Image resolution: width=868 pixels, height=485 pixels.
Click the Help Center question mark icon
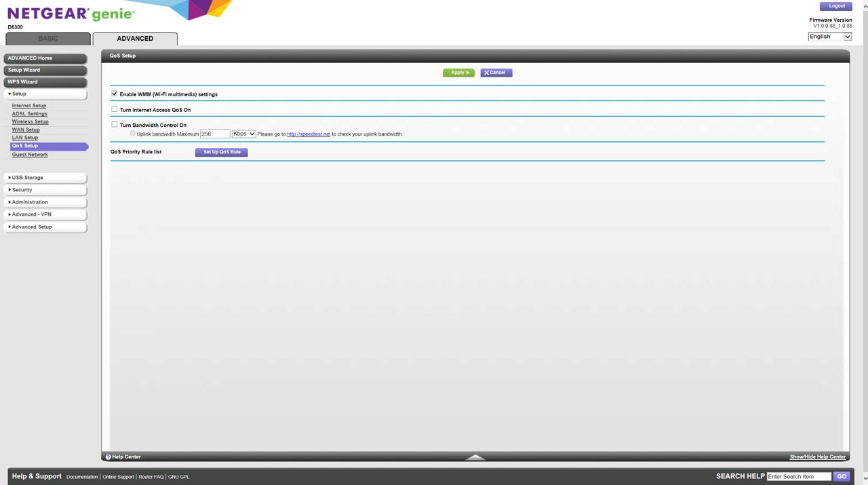[108, 457]
